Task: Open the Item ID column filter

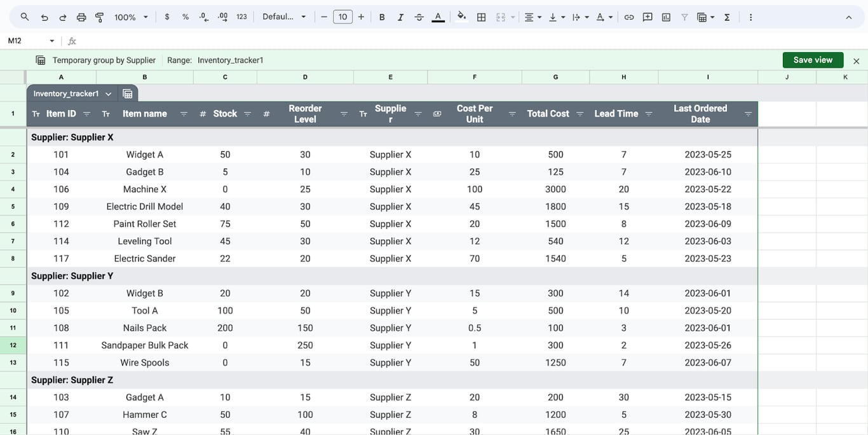Action: point(87,114)
